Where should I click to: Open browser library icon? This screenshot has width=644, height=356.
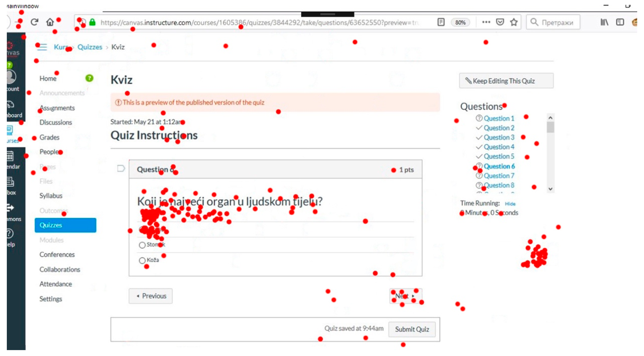604,22
